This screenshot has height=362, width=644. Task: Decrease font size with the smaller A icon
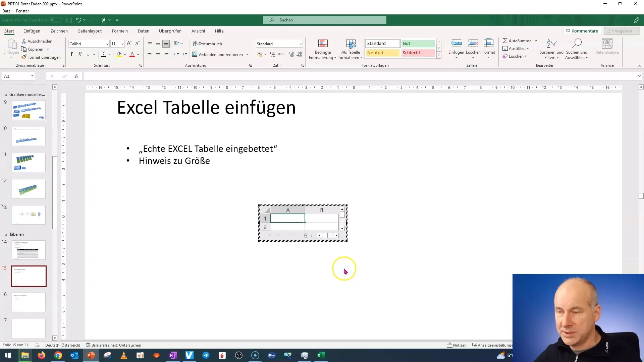[x=137, y=44]
